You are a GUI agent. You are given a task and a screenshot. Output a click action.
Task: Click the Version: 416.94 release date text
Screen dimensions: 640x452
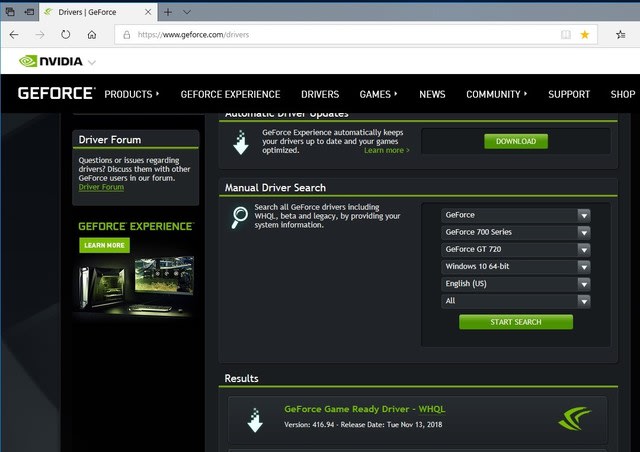(363, 425)
